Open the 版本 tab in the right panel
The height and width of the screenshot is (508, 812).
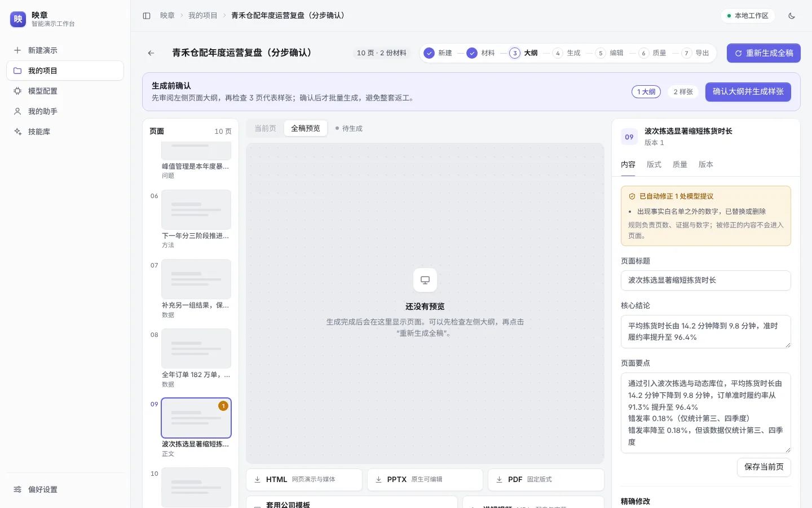[x=706, y=165]
